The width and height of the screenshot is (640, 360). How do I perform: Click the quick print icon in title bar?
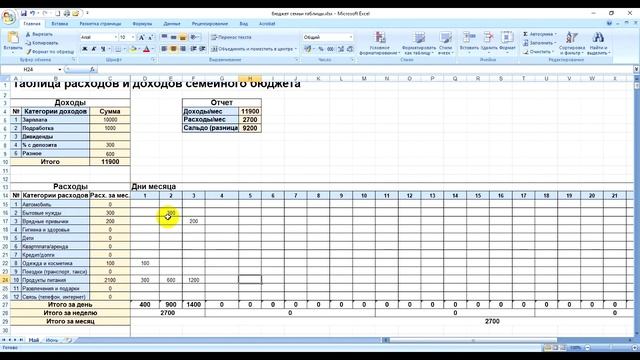tap(67, 13)
